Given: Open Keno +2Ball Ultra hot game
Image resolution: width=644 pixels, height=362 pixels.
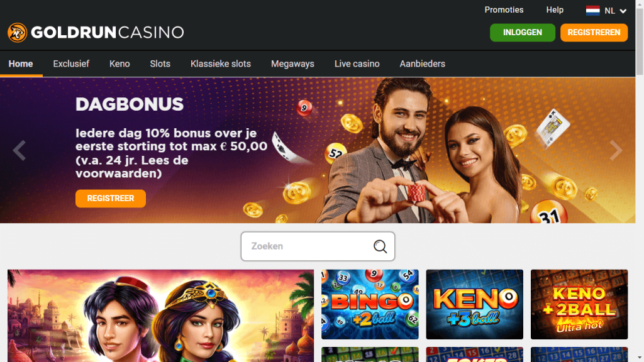Looking at the screenshot, I should pos(579,304).
